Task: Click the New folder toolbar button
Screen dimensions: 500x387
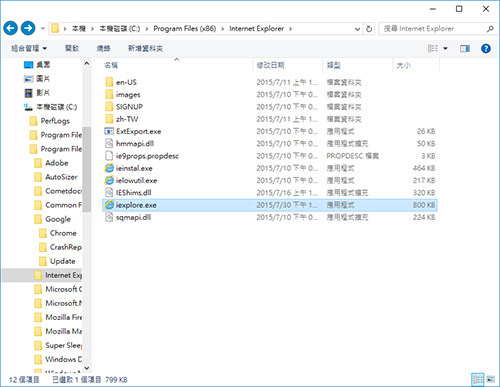Action: tap(146, 49)
